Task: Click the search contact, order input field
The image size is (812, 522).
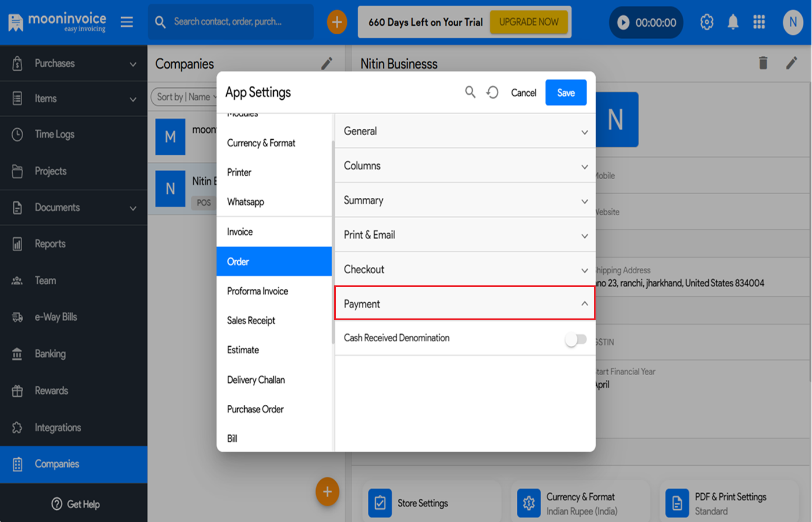Action: click(x=231, y=22)
